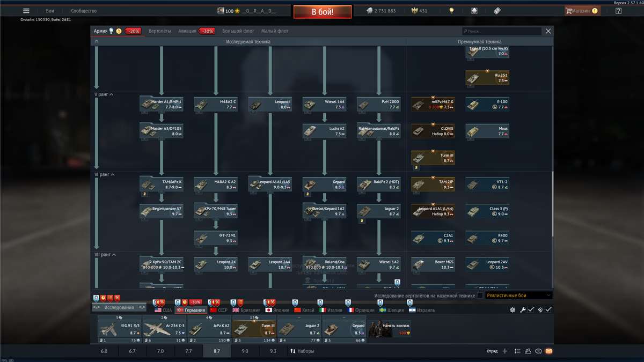Toggle helicopter research on ground vehicles checkbox

480,295
